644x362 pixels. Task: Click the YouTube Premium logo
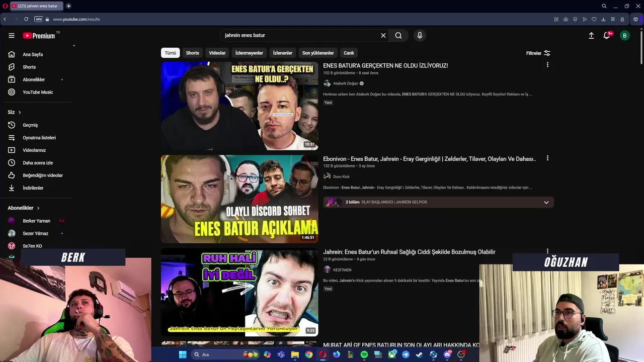[x=39, y=36]
